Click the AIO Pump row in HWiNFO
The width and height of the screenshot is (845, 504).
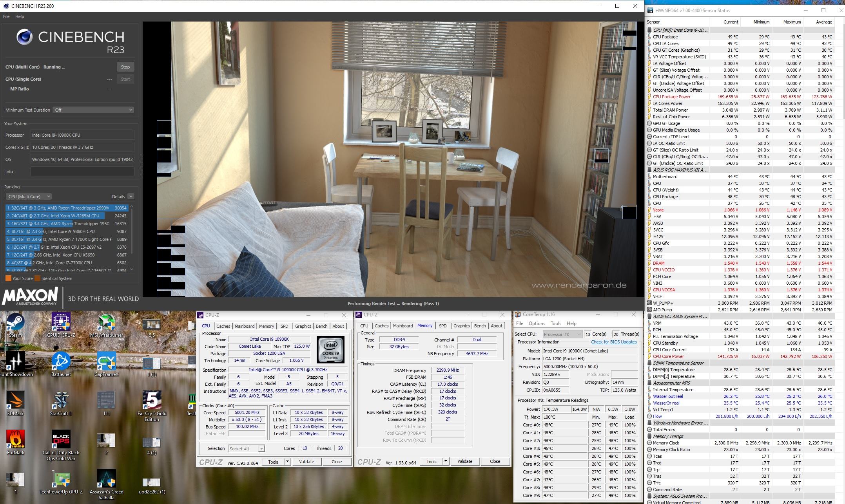tap(740, 310)
